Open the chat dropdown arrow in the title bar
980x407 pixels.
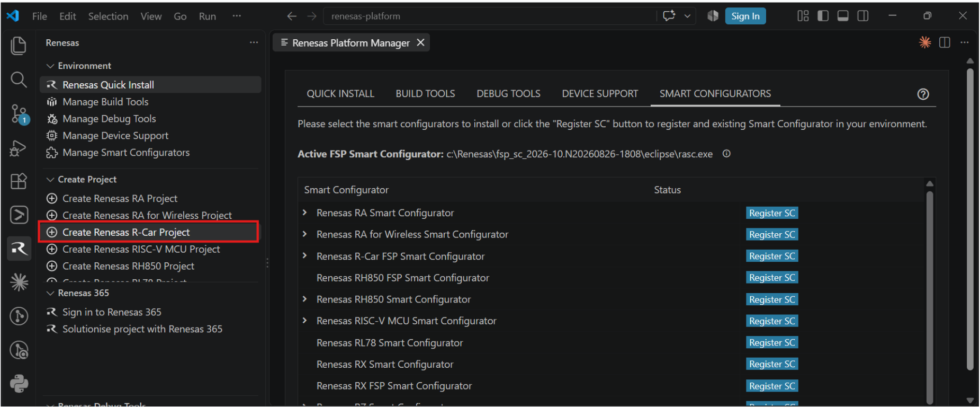pyautogui.click(x=687, y=16)
